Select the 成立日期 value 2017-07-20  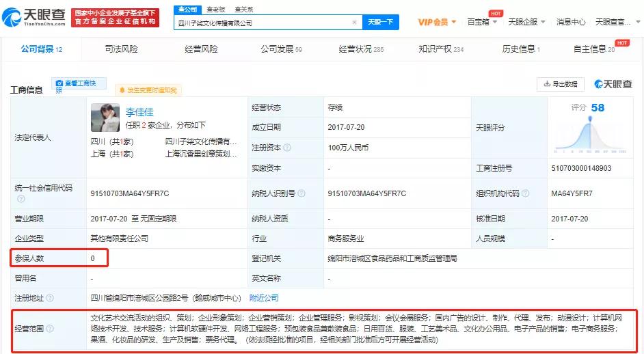(x=346, y=127)
